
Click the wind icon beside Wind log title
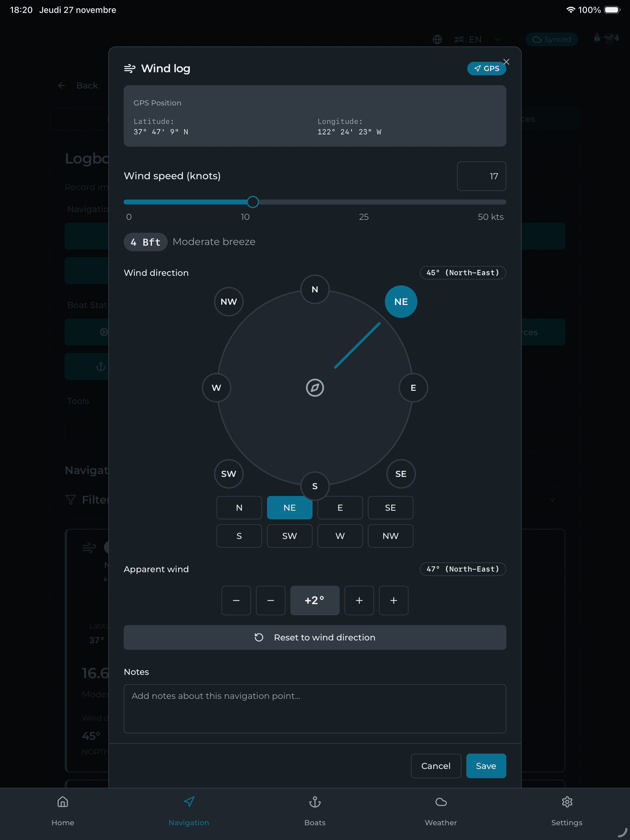(130, 68)
